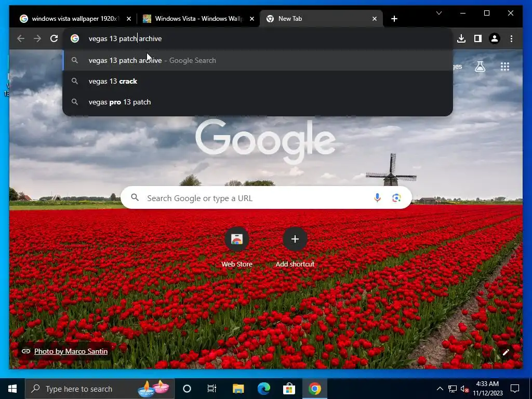Click the taskbar search box
532x399 pixels.
(x=100, y=389)
